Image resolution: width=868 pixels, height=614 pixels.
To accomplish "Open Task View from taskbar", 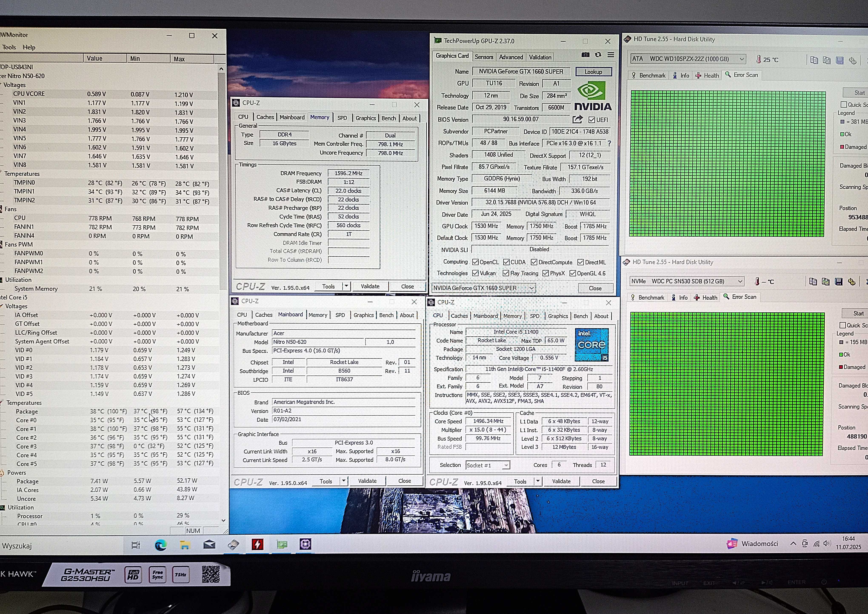I will click(x=136, y=545).
